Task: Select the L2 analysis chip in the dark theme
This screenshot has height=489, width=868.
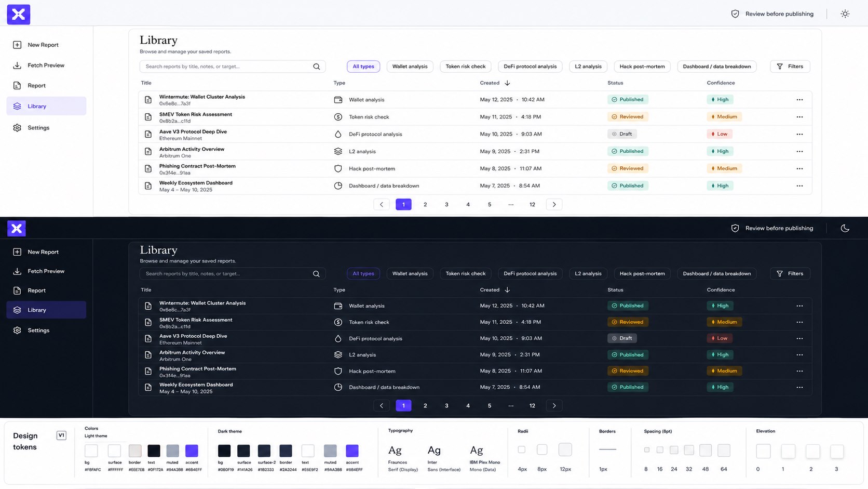Action: pyautogui.click(x=588, y=274)
